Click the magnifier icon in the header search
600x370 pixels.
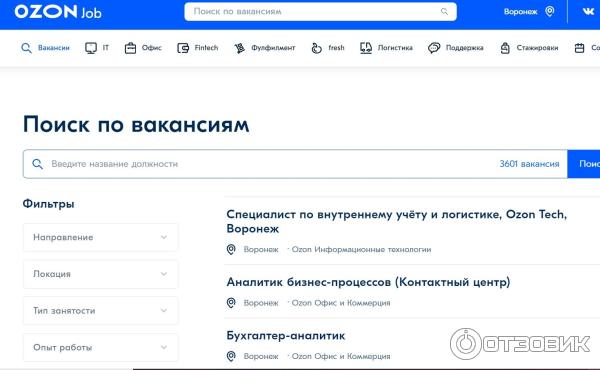pos(444,11)
